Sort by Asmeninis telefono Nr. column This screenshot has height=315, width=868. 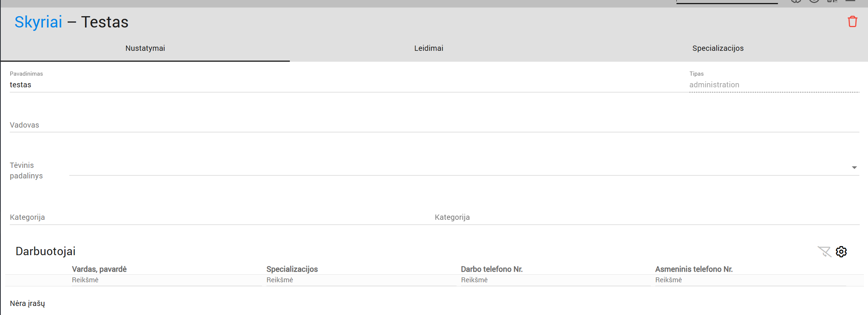click(x=694, y=269)
